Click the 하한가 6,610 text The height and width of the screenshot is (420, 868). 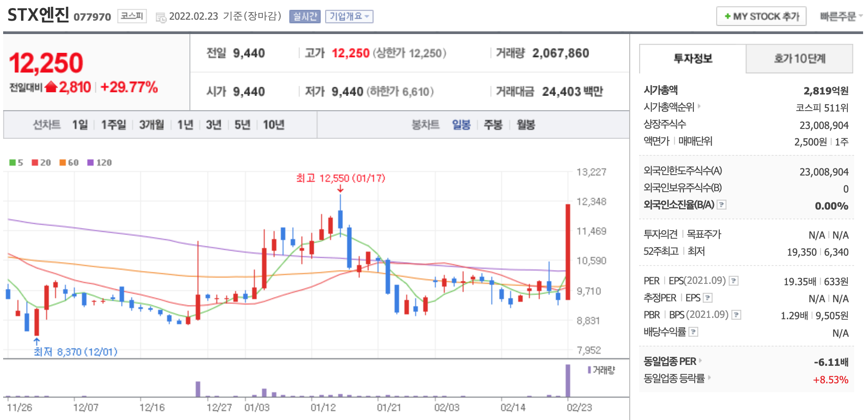(400, 92)
